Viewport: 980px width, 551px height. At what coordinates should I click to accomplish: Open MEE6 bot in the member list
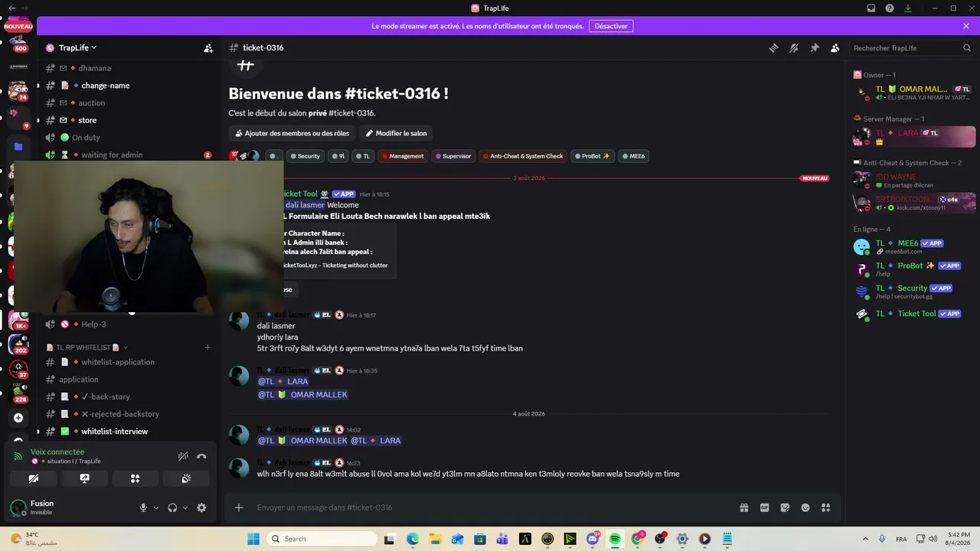914,246
